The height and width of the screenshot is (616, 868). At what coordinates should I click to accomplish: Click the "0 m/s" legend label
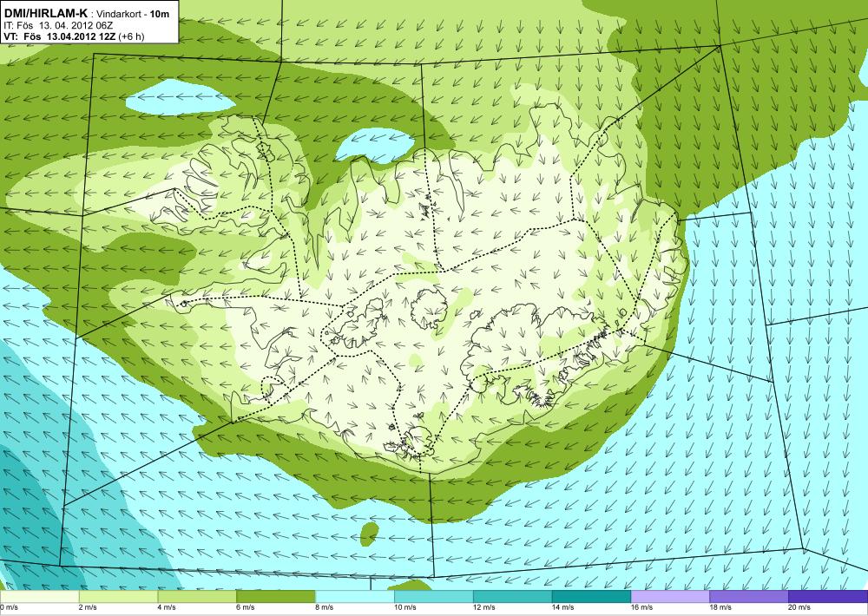coord(10,607)
